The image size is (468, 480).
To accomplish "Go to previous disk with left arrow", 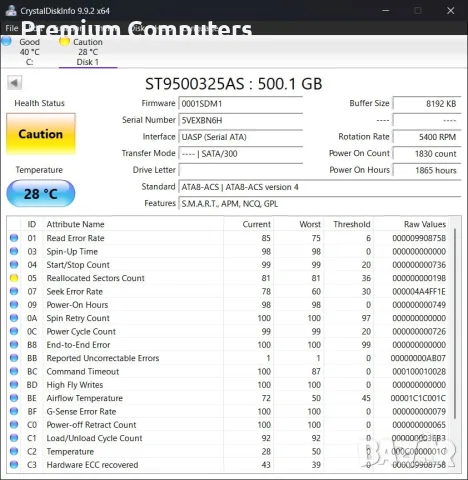I will click(14, 83).
